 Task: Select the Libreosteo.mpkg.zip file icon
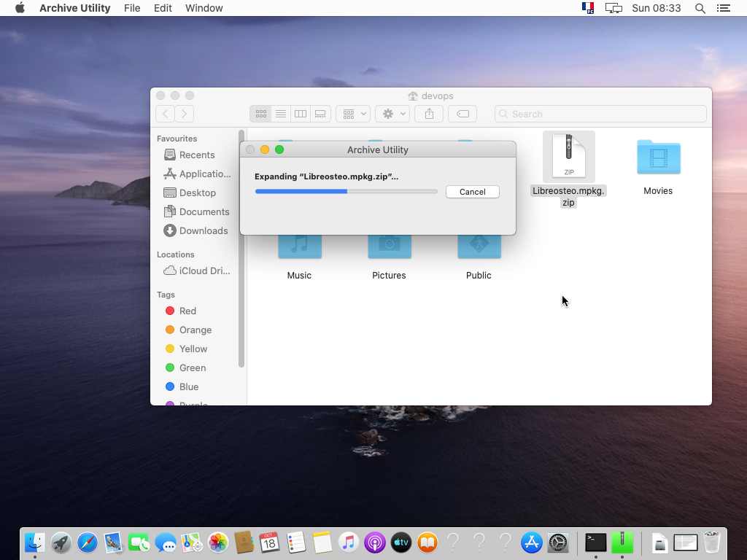pyautogui.click(x=568, y=157)
